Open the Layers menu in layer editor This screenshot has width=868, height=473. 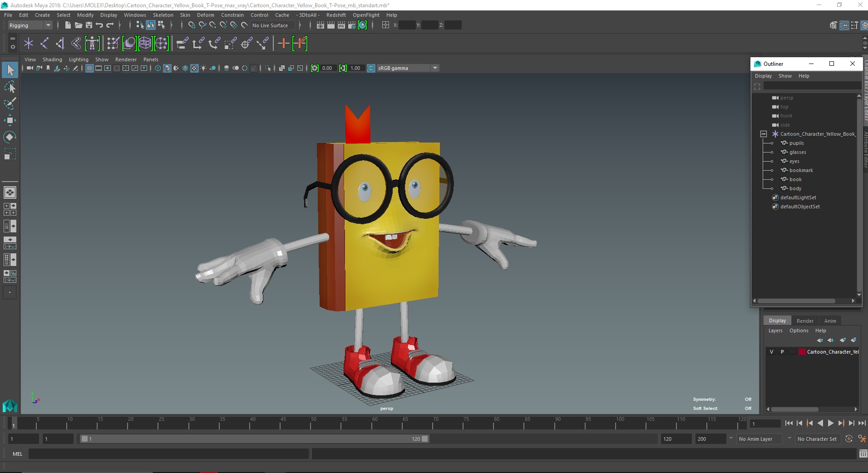pos(775,330)
